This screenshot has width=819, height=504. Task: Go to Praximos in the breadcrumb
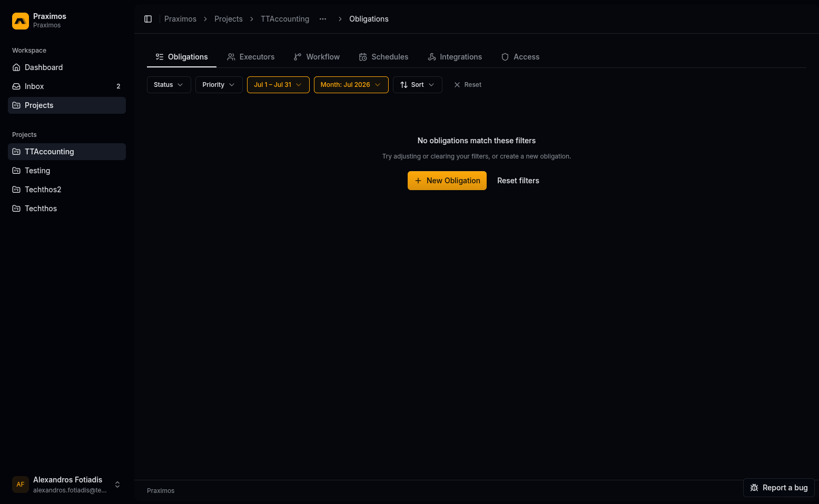[180, 19]
